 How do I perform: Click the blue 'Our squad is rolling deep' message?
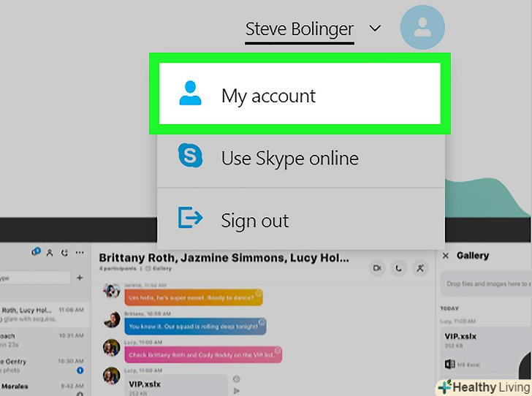coord(195,327)
